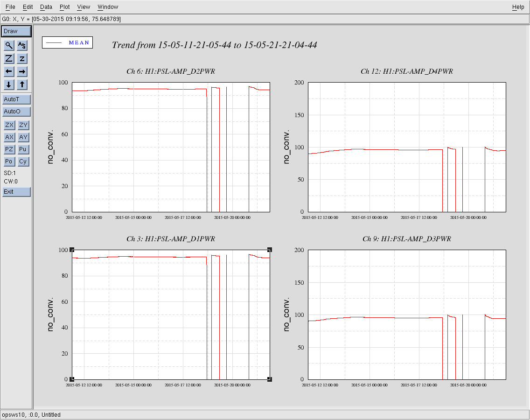530x420 pixels.
Task: Pan the plot down with the down arrow
Action: [x=9, y=84]
